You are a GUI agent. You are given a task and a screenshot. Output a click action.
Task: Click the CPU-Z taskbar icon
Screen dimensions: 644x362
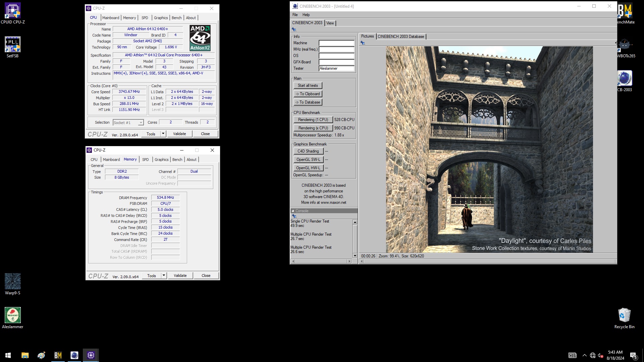(x=91, y=355)
